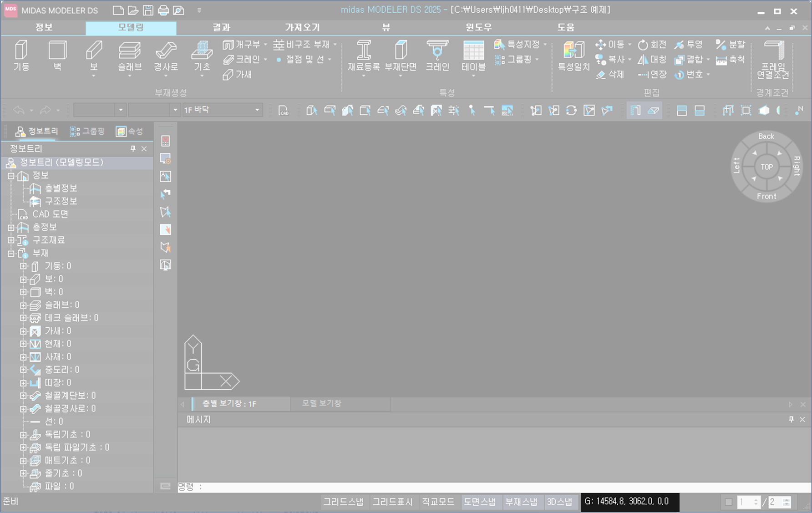Viewport: 812px width, 513px height.
Task: Open 프레임 연결조건 boundary condition tool
Action: 772,59
